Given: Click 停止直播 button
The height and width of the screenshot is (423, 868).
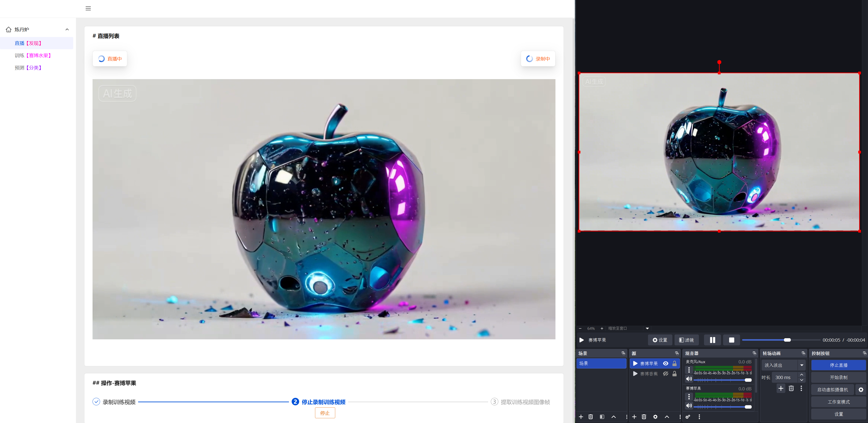Looking at the screenshot, I should (838, 365).
